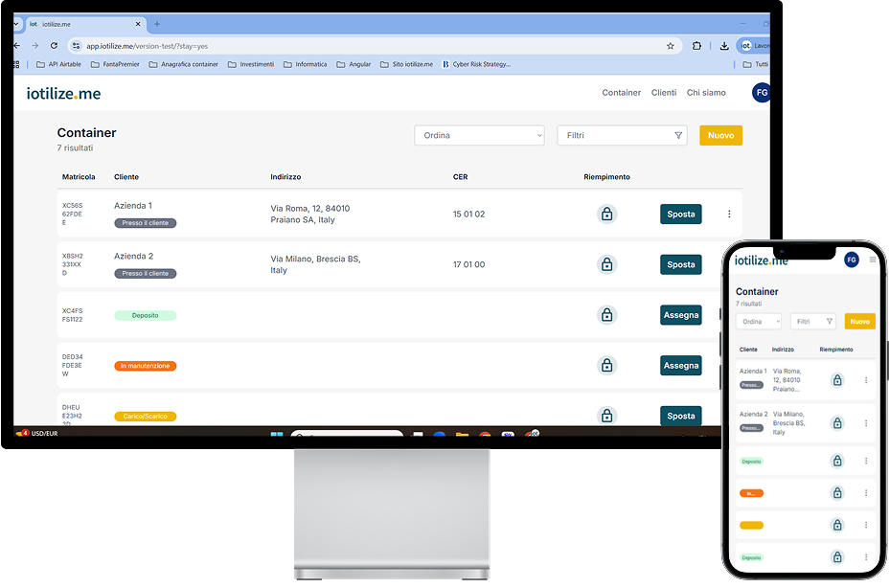Open the hamburger menu on the phone
This screenshot has height=588, width=890.
point(873,260)
